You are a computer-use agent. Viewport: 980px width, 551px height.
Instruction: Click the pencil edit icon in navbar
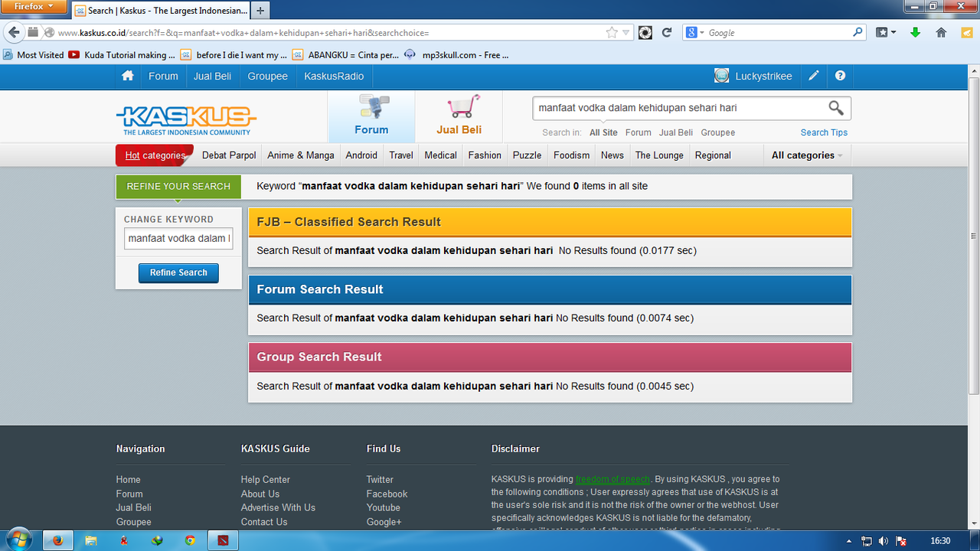click(x=814, y=76)
